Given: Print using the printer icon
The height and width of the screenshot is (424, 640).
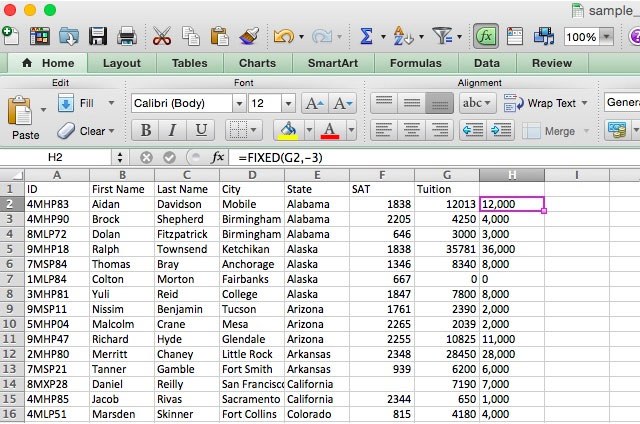Looking at the screenshot, I should click(127, 36).
